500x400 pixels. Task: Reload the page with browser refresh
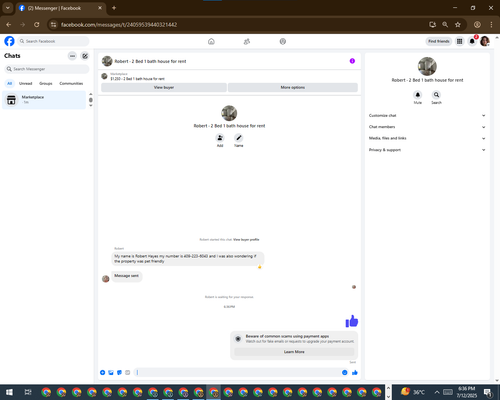coord(37,24)
